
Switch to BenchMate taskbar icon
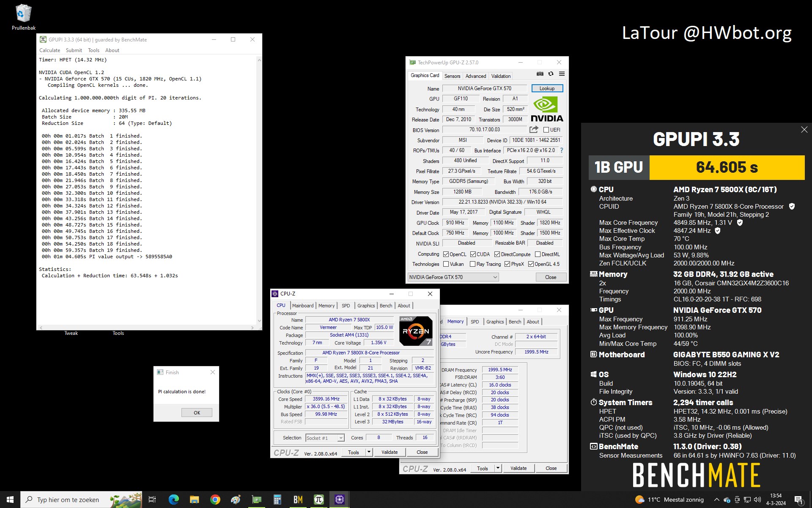tap(298, 500)
